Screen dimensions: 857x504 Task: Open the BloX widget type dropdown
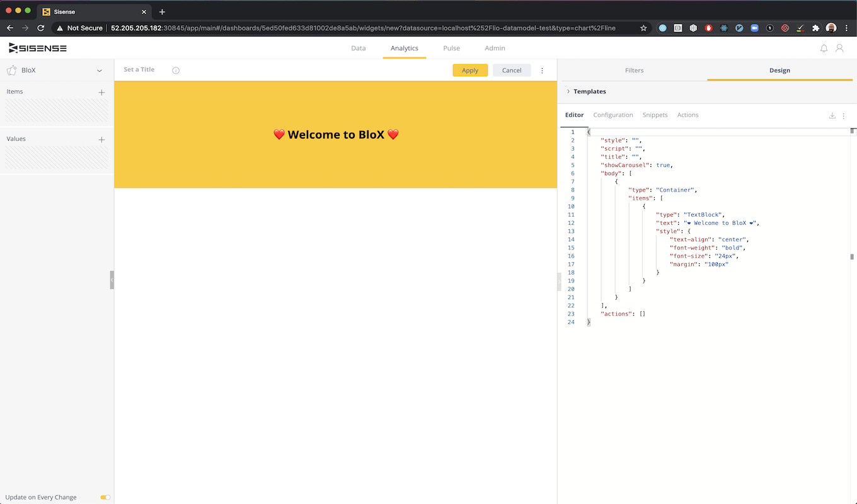pos(99,71)
